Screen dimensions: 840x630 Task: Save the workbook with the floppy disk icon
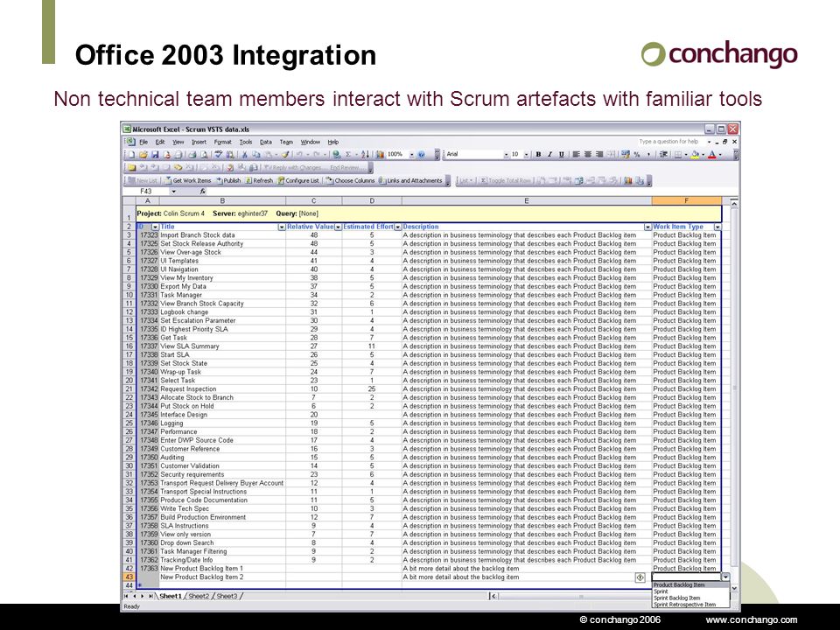[155, 154]
